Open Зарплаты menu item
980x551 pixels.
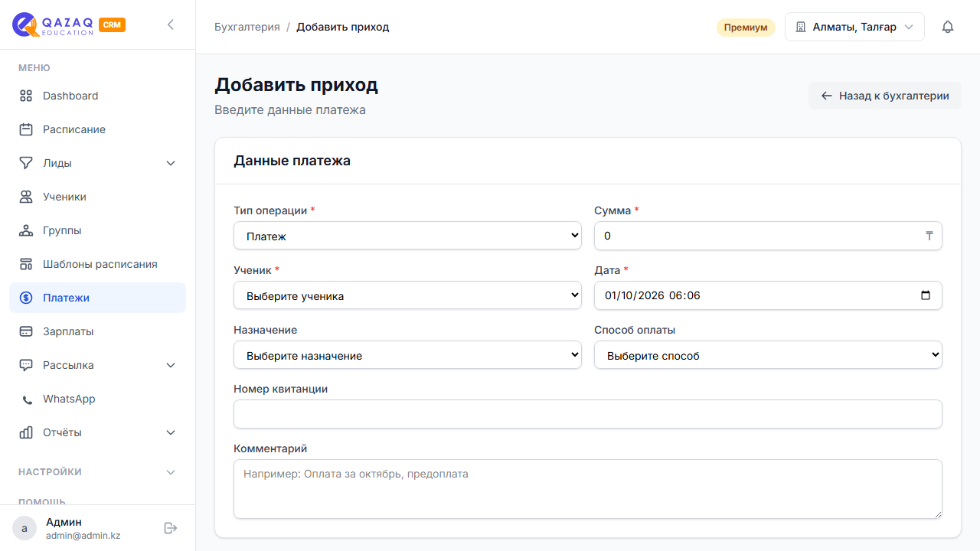point(97,331)
